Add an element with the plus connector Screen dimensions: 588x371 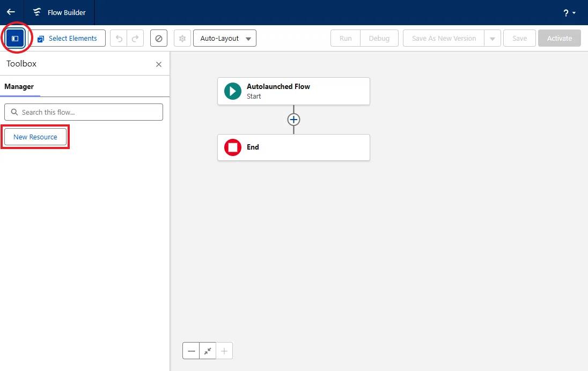293,120
